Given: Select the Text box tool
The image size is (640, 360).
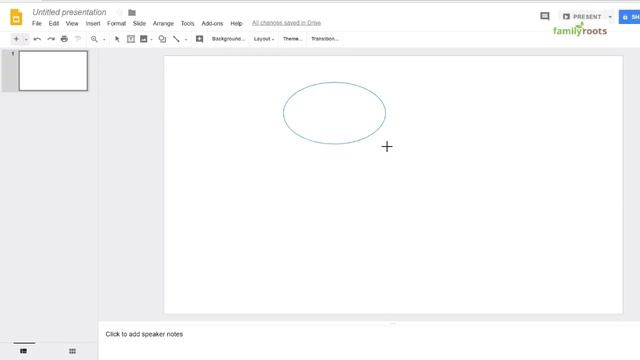Looking at the screenshot, I should tap(131, 39).
